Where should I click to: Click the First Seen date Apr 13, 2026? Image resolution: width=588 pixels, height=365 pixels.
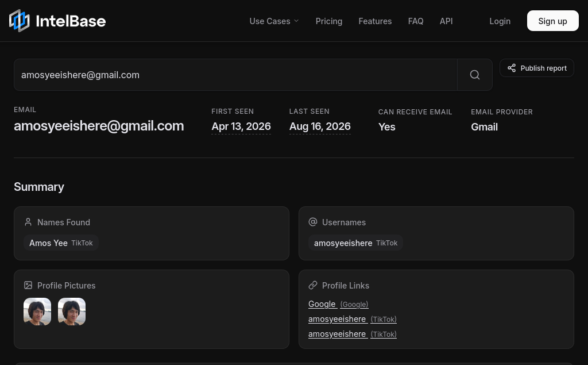241,126
